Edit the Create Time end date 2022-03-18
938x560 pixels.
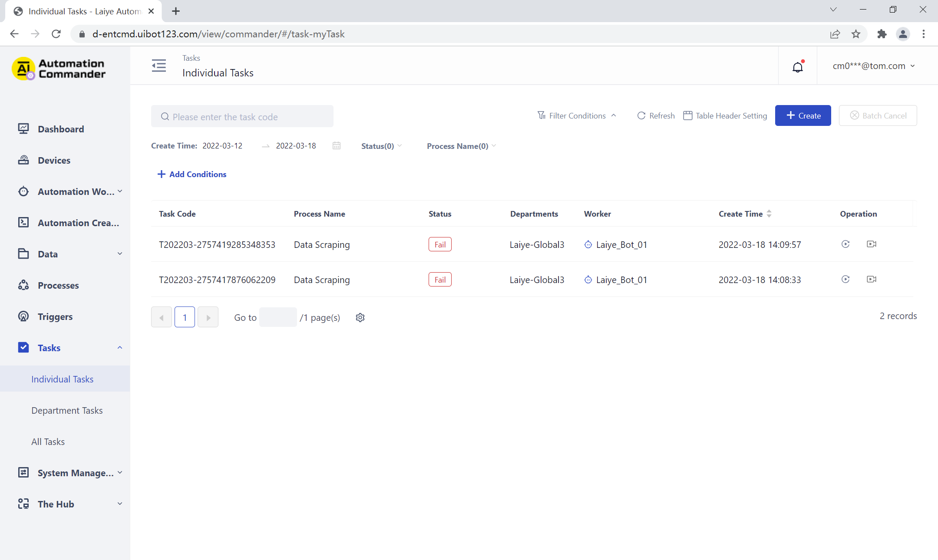tap(296, 146)
